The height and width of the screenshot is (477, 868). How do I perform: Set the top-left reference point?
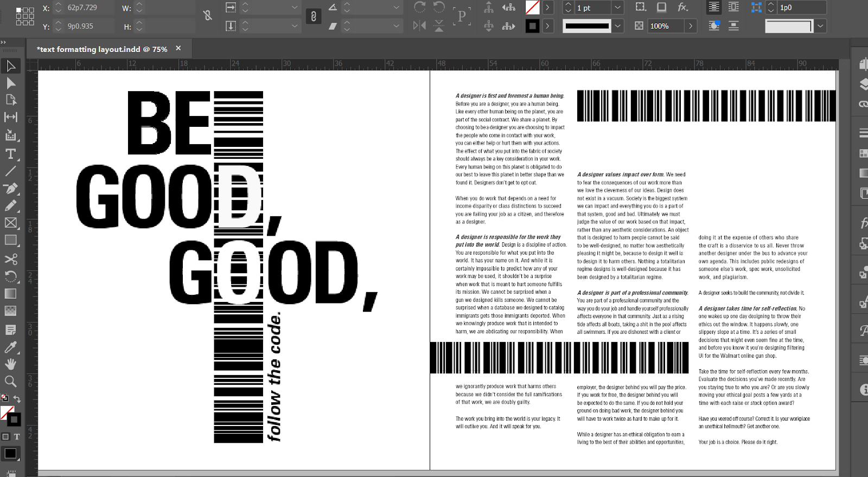[18, 10]
